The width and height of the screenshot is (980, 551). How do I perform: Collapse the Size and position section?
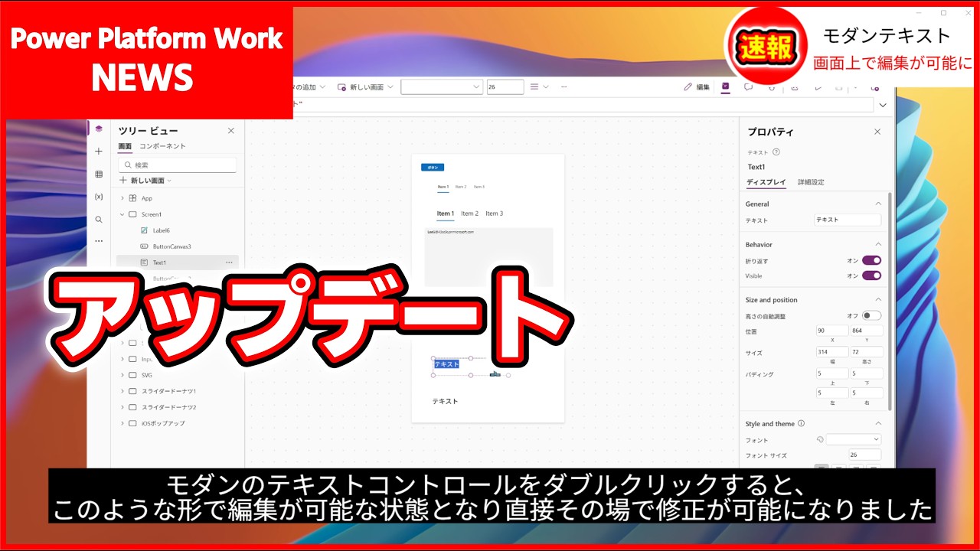click(x=878, y=299)
